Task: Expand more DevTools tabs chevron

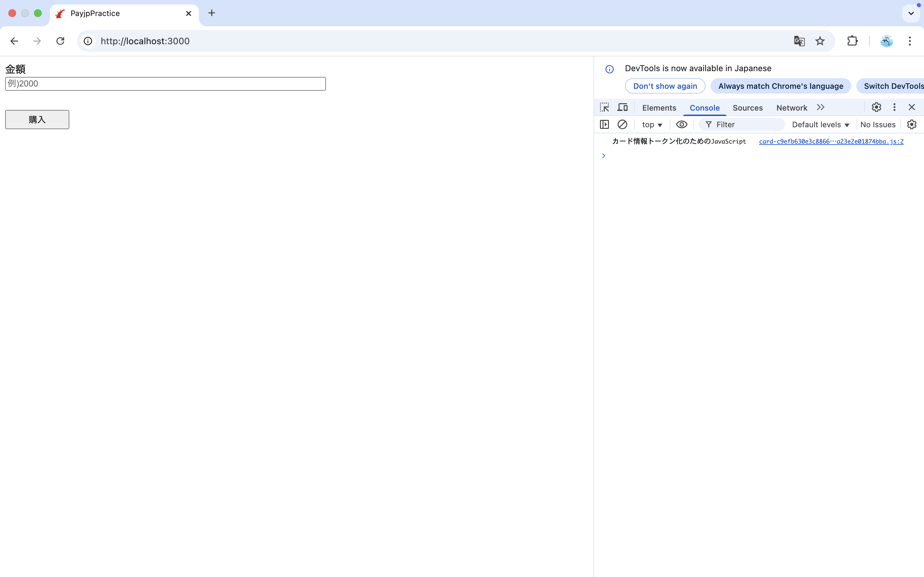Action: [820, 107]
